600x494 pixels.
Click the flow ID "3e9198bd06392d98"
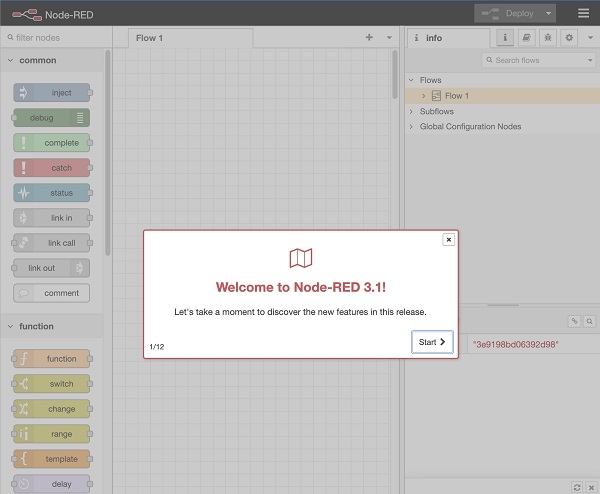click(x=515, y=344)
